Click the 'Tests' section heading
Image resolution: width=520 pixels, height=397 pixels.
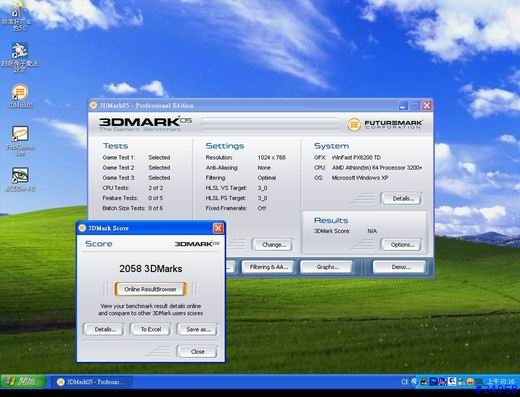coord(115,146)
